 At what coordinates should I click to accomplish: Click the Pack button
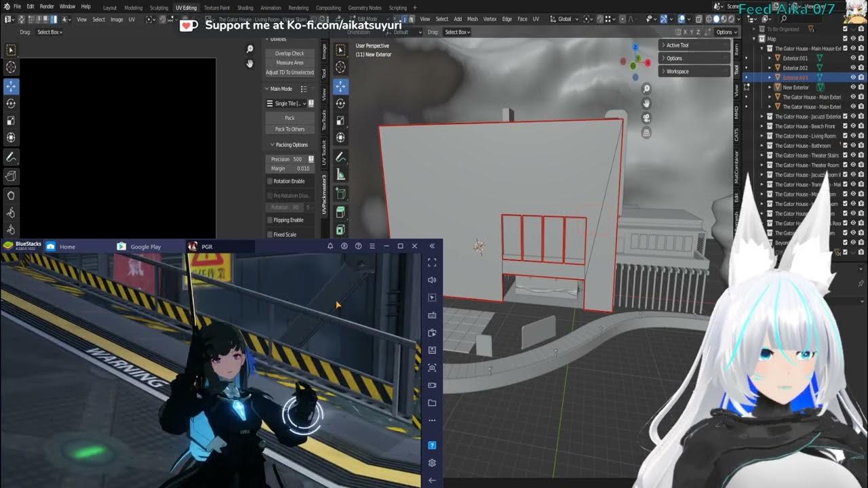tap(290, 118)
